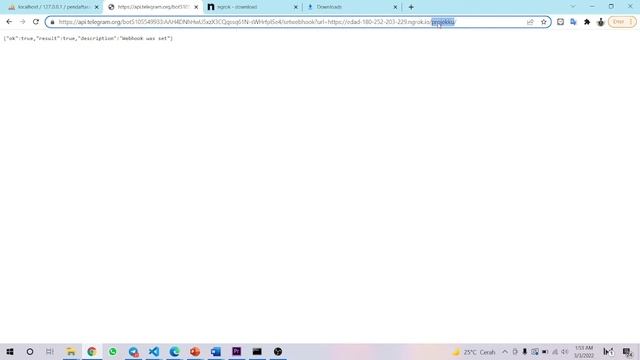640x360 pixels.
Task: Open WhatsApp from the taskbar
Action: point(112,351)
